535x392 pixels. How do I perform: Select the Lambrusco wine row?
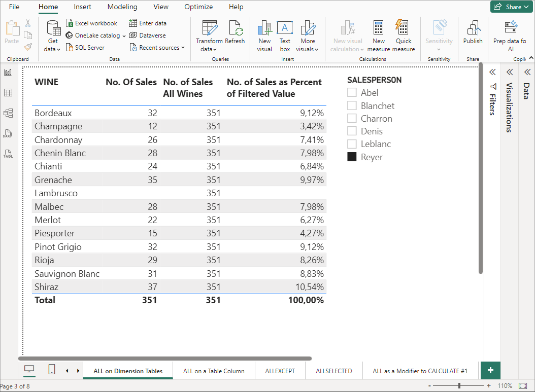179,193
